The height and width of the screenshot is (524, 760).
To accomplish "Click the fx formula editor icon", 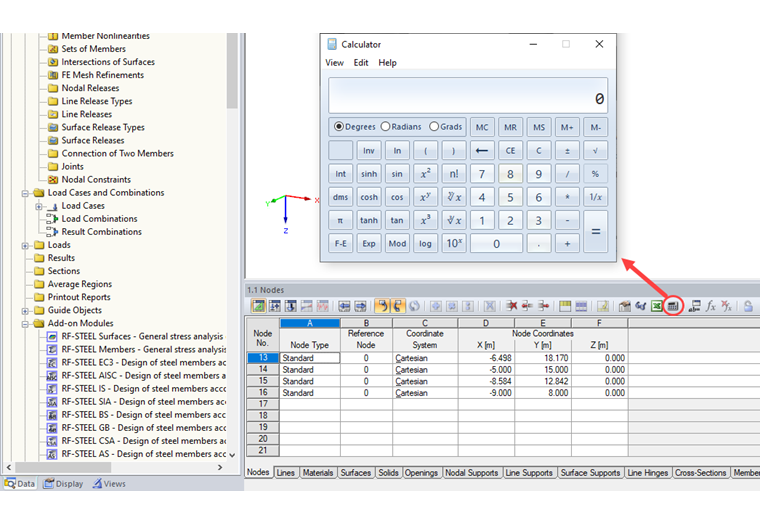I will click(710, 306).
